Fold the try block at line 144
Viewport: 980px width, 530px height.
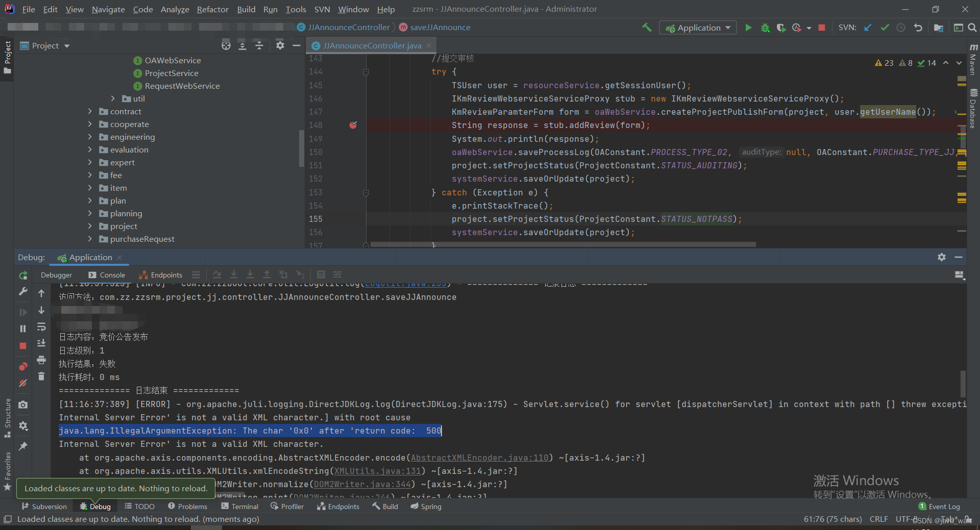[366, 72]
